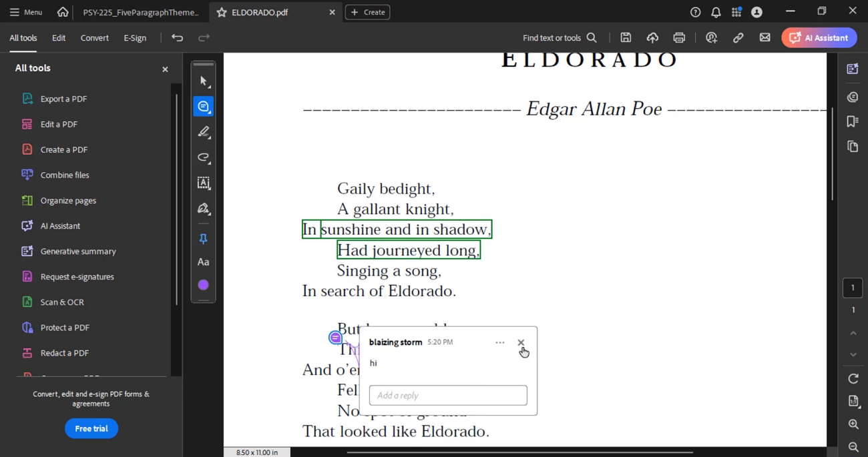Select the arrow selection tool
868x457 pixels.
pos(204,81)
